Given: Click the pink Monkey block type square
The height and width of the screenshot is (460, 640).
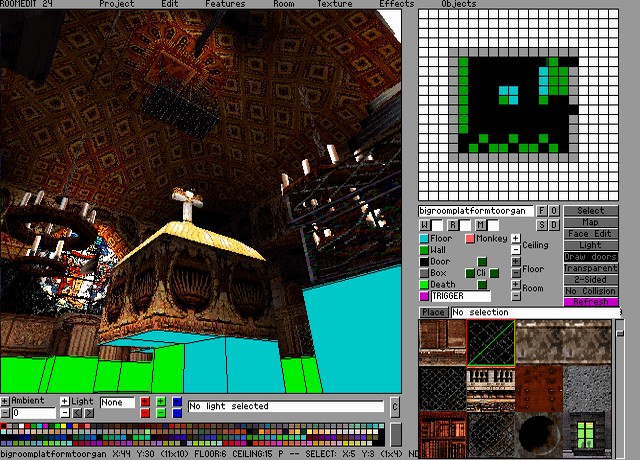Looking at the screenshot, I should pos(470,239).
